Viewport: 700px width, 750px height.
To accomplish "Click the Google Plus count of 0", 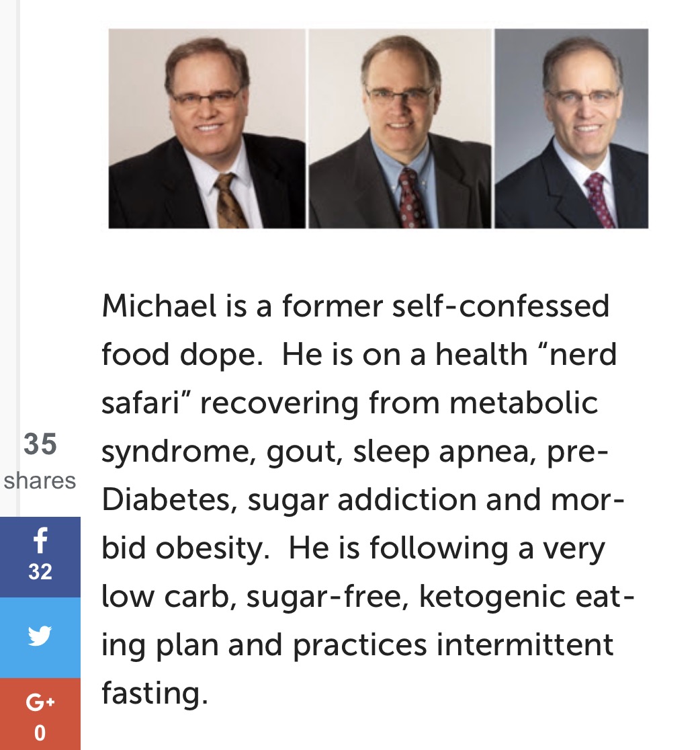I will pyautogui.click(x=40, y=733).
